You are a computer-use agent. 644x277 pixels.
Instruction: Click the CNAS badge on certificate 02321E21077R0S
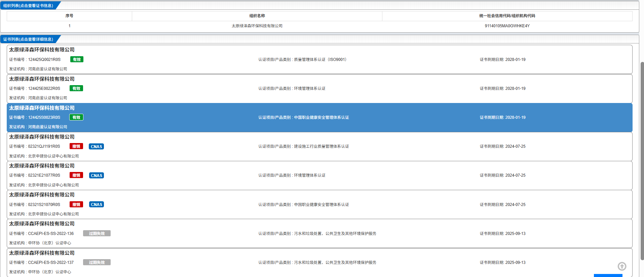coord(97,175)
